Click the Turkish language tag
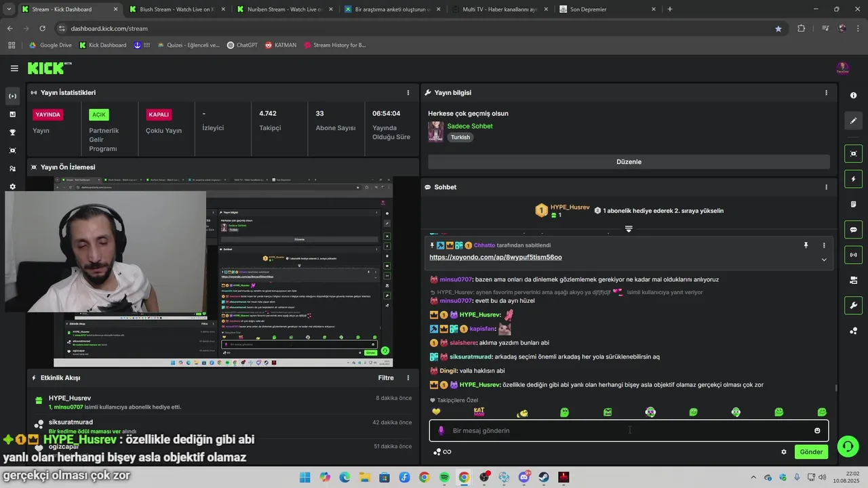This screenshot has width=868, height=488. click(460, 137)
